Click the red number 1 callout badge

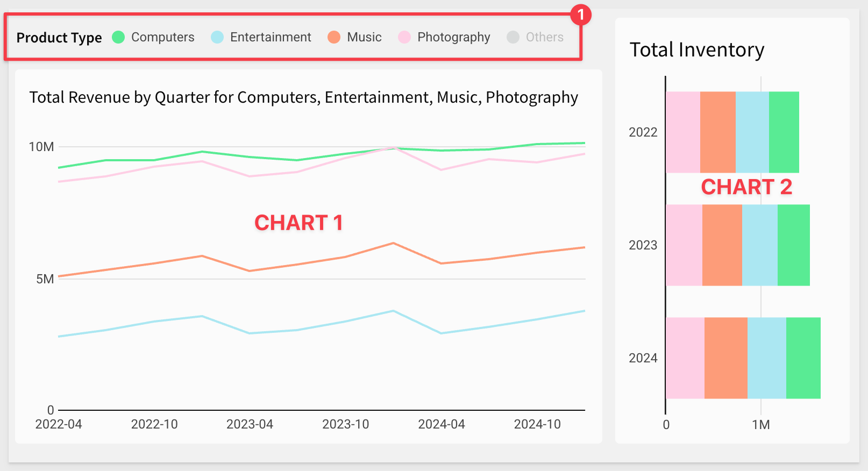pos(581,15)
